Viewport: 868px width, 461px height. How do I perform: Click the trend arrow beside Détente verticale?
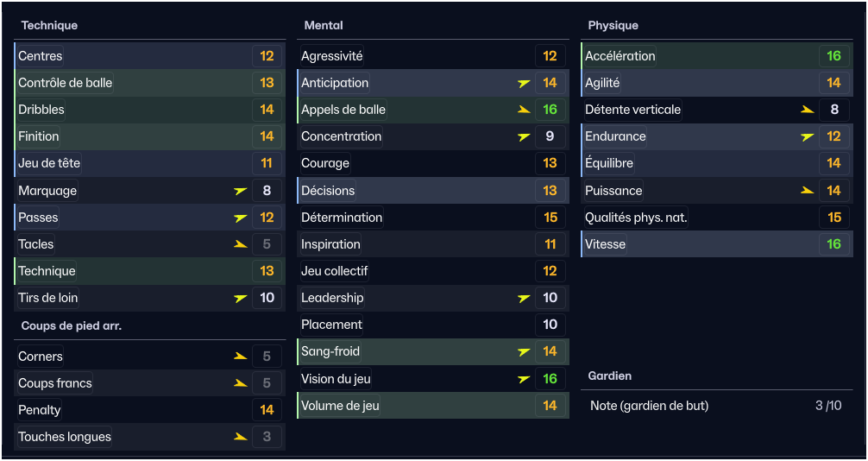point(808,110)
